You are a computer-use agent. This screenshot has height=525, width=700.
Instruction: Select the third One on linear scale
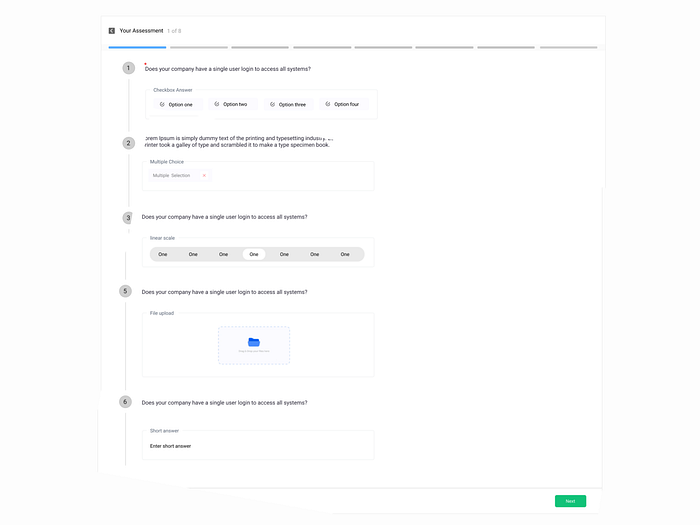click(223, 254)
